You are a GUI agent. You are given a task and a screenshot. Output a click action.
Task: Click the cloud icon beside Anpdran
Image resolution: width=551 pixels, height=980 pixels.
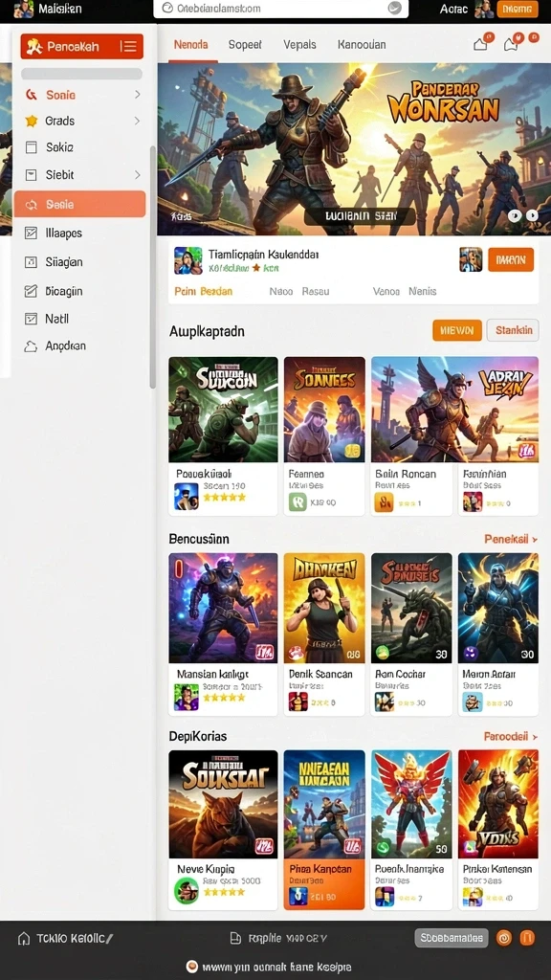[31, 346]
